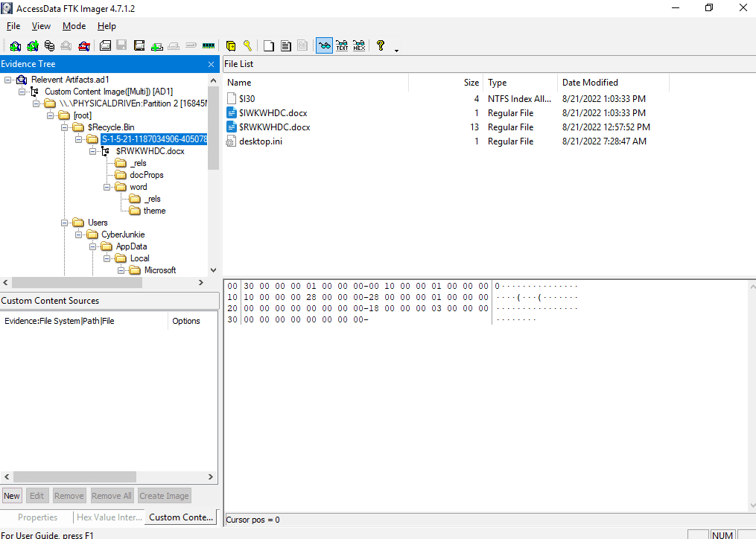Viewport: 756px width, 539px height.
Task: Collapse the word folder node
Action: [107, 187]
